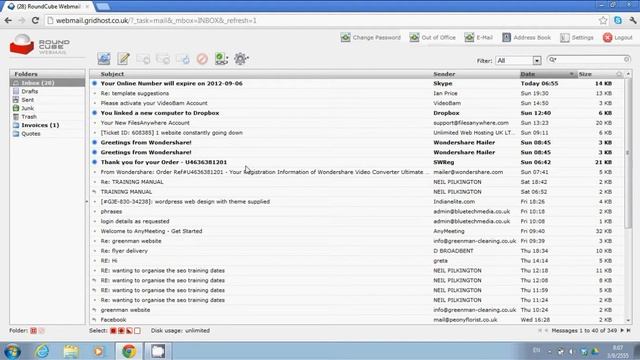Click the browser Back arrow
Viewport: 640px width, 360px height.
(9, 20)
